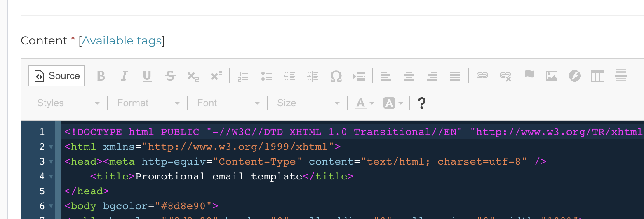Click line number 1 in gutter
Viewport: 644px width, 219px height.
click(x=42, y=132)
